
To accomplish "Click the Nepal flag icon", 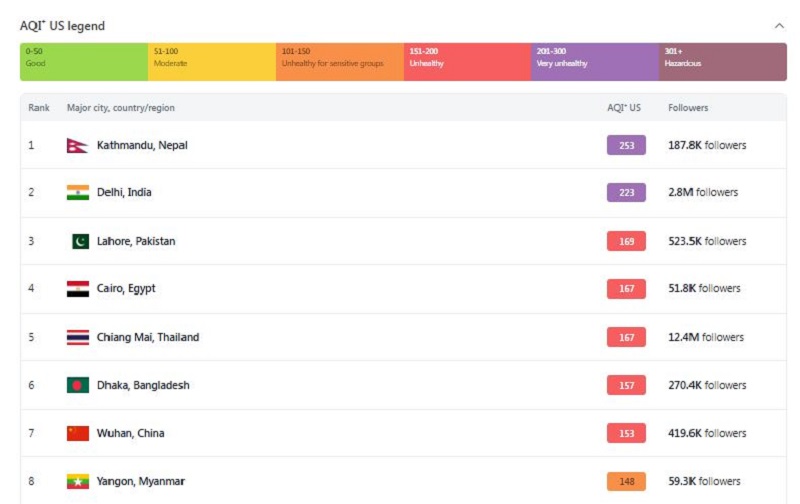I will coord(77,145).
